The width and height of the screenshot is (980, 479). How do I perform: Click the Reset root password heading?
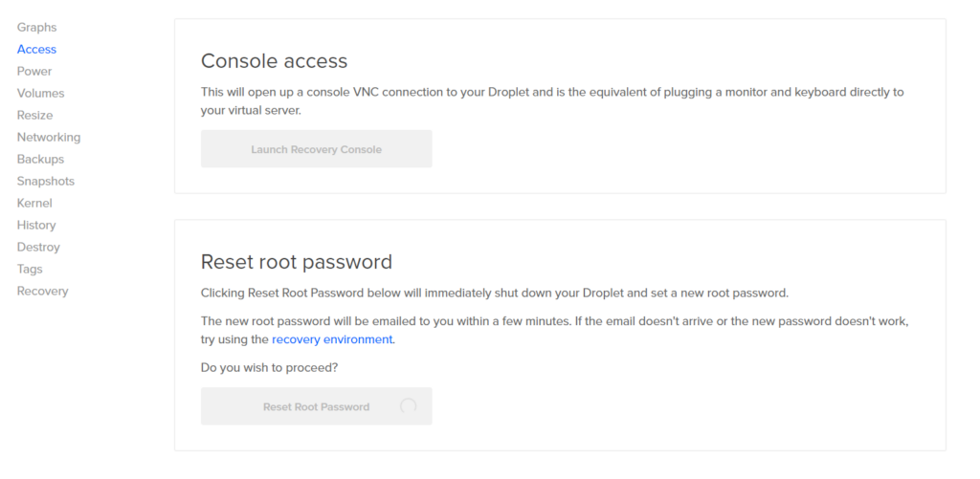click(297, 262)
